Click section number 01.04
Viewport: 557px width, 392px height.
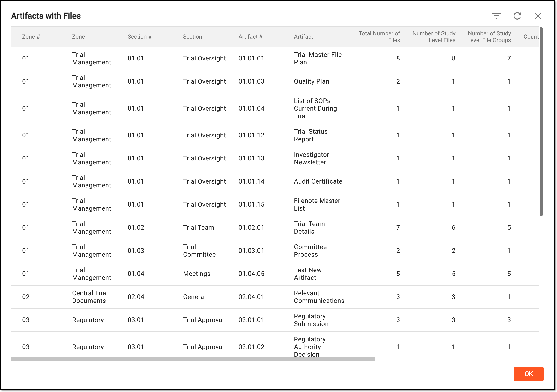click(136, 274)
